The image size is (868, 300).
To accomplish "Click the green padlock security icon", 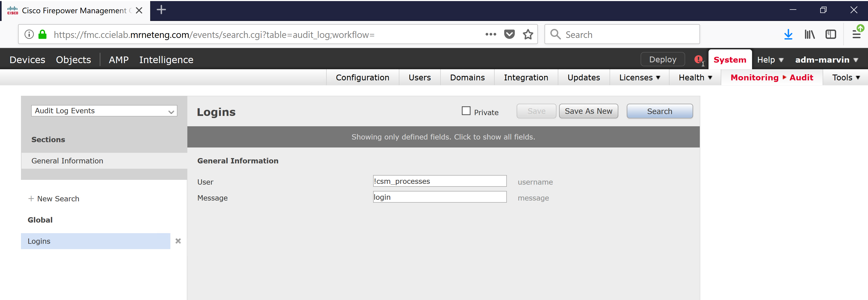I will 42,34.
